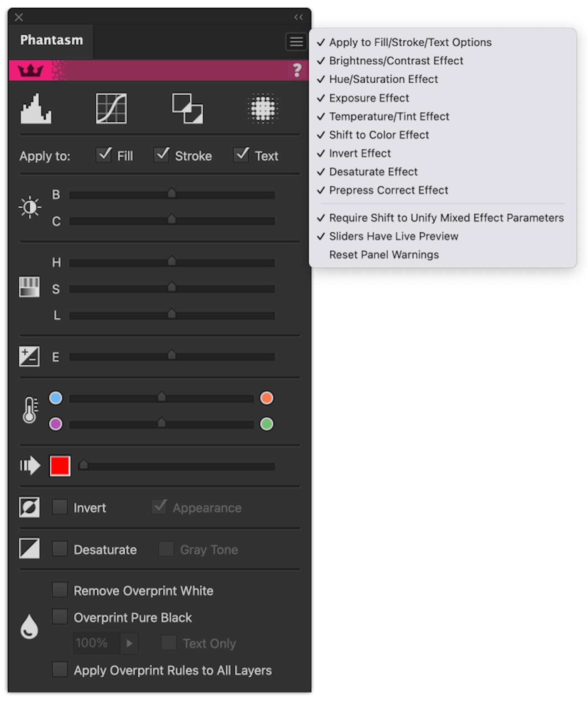Uncheck the Stroke checkbox
588x702 pixels.
(x=162, y=155)
